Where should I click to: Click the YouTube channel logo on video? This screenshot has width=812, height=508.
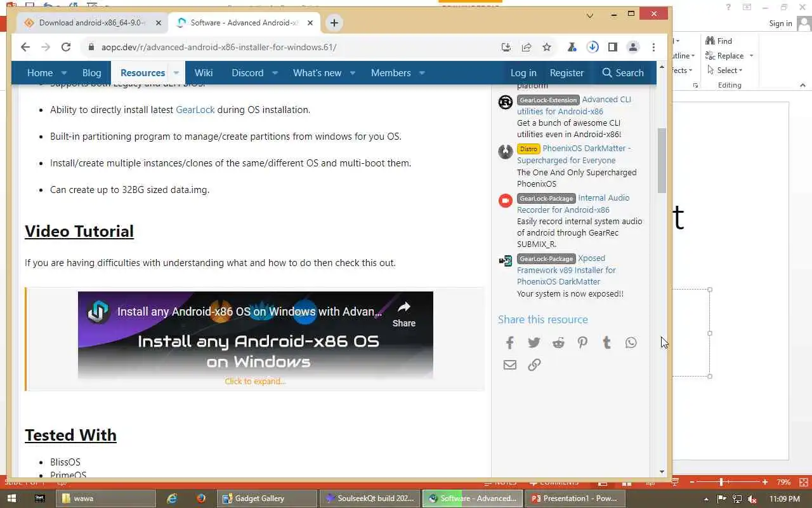[x=98, y=312]
